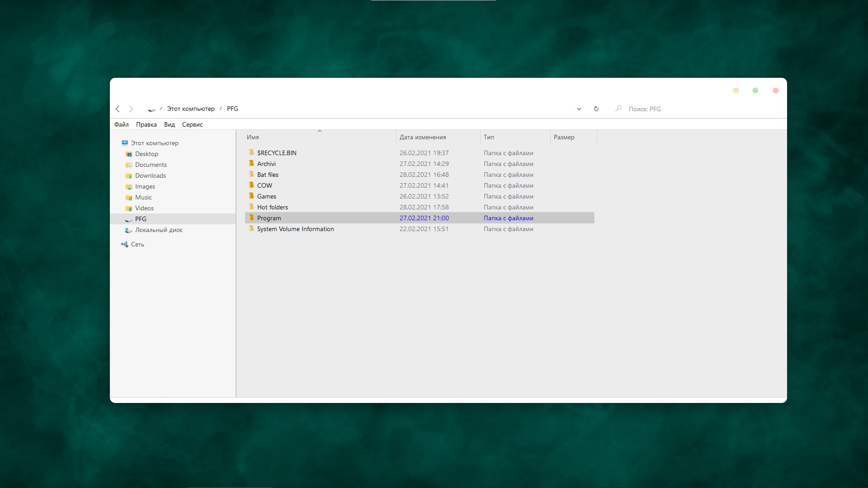Go back using the left arrow

pos(118,109)
